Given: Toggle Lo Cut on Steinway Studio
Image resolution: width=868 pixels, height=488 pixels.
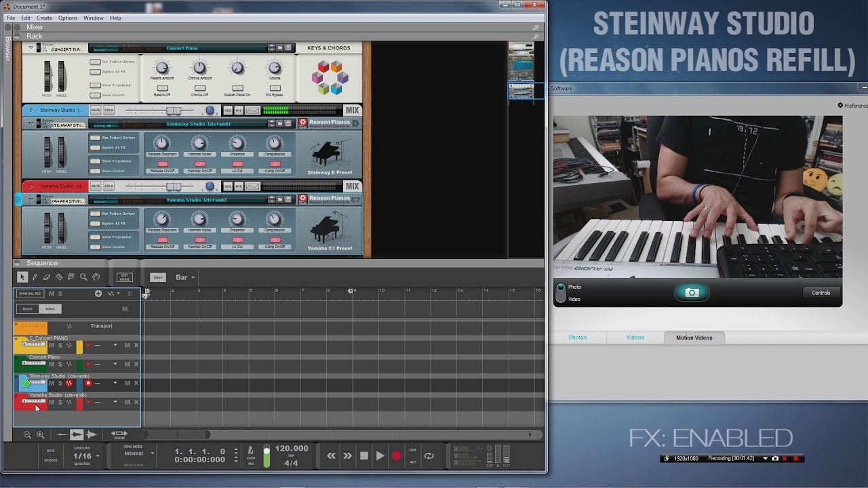Looking at the screenshot, I should click(237, 164).
